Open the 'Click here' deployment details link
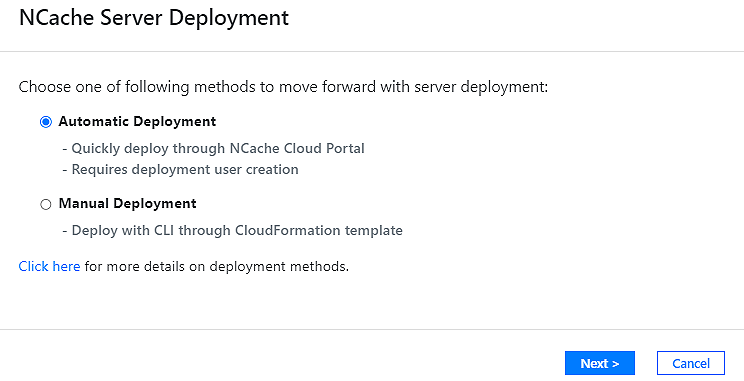The width and height of the screenshot is (744, 381). [x=49, y=267]
